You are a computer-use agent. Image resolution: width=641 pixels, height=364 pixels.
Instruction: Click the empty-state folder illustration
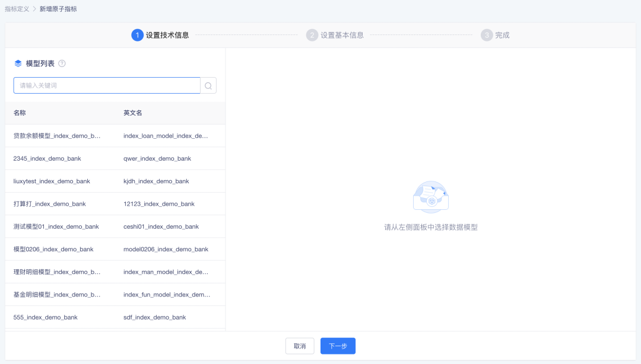[x=430, y=197]
